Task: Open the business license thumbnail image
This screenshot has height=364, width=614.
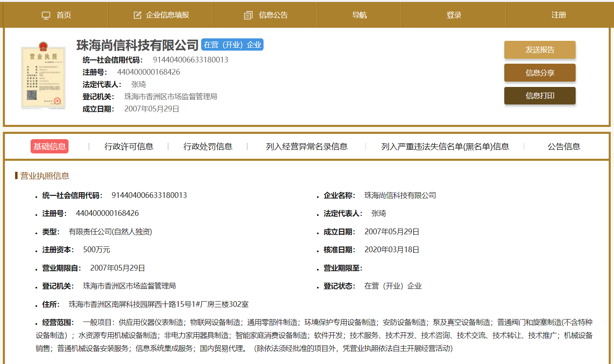Action: pyautogui.click(x=43, y=75)
